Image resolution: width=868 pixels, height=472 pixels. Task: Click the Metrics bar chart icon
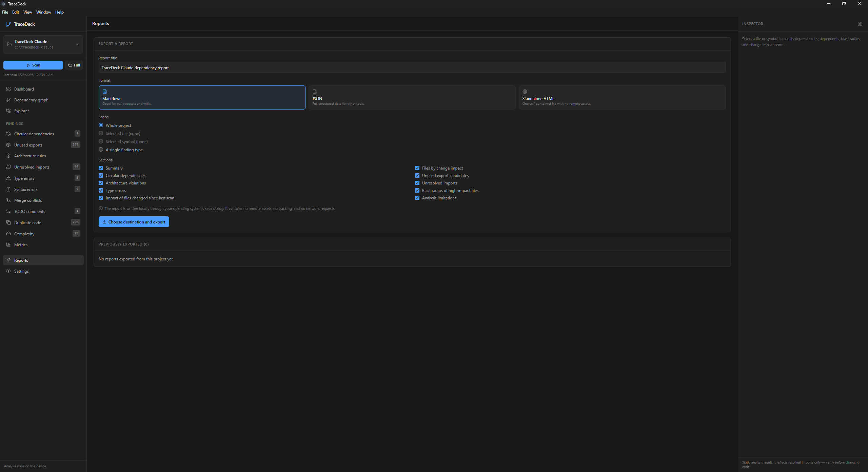click(8, 244)
